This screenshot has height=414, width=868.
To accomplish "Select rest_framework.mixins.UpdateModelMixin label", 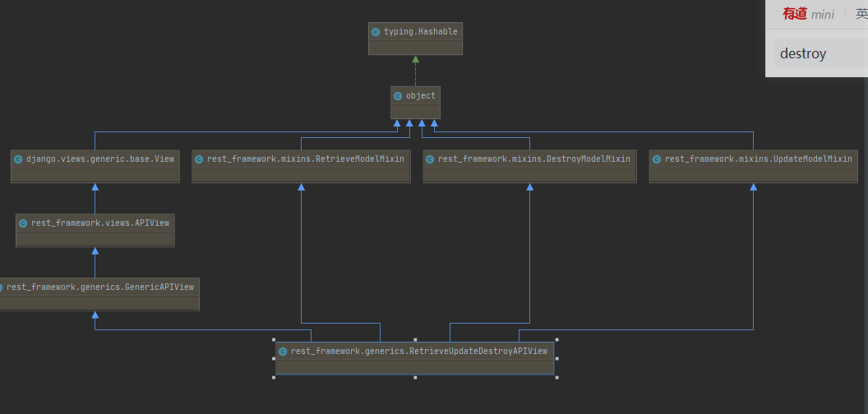I will (x=759, y=159).
